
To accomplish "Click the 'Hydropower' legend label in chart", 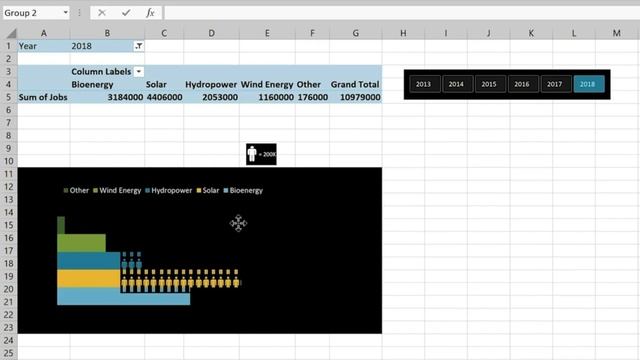I will click(x=171, y=190).
